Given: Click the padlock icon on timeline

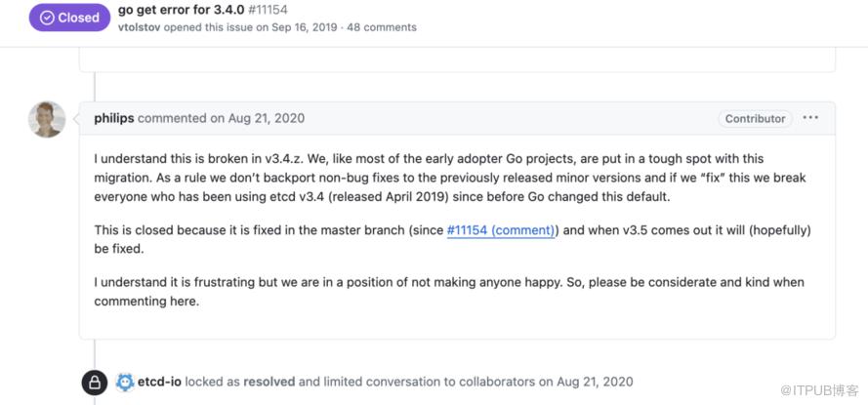Looking at the screenshot, I should pyautogui.click(x=95, y=383).
